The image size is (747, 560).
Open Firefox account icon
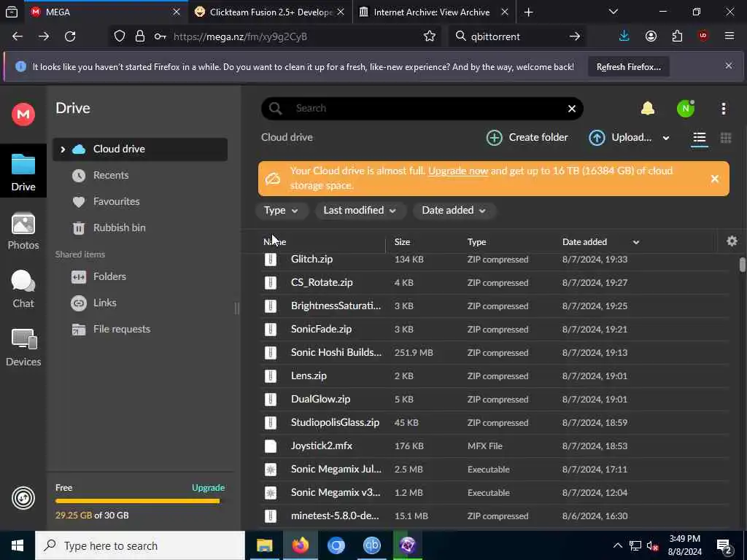[x=651, y=36]
